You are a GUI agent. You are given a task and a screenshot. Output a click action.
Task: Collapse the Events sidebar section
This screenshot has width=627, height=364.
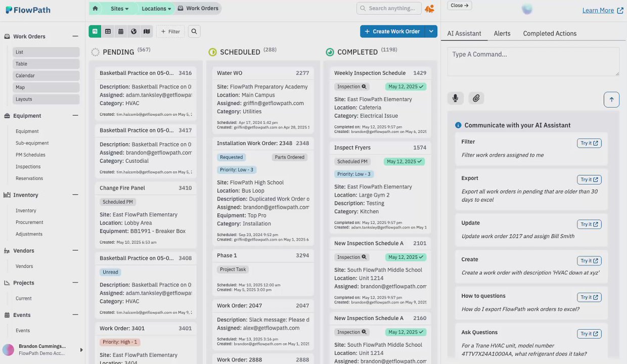(75, 314)
